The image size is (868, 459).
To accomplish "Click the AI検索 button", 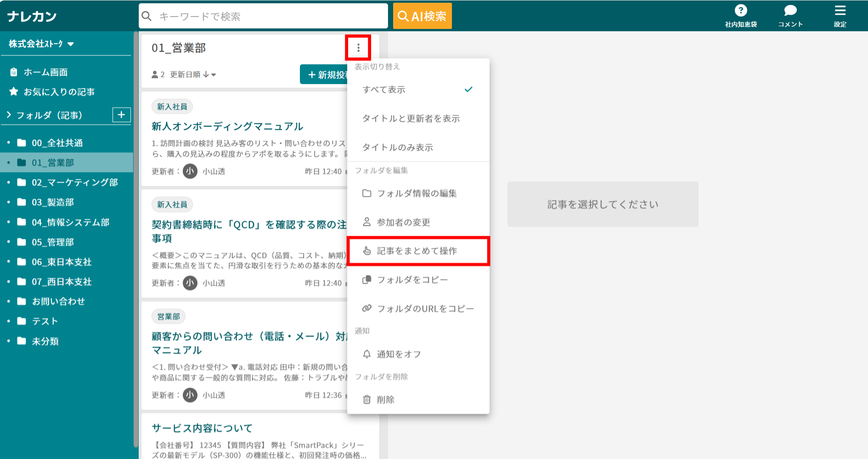I will click(x=422, y=16).
